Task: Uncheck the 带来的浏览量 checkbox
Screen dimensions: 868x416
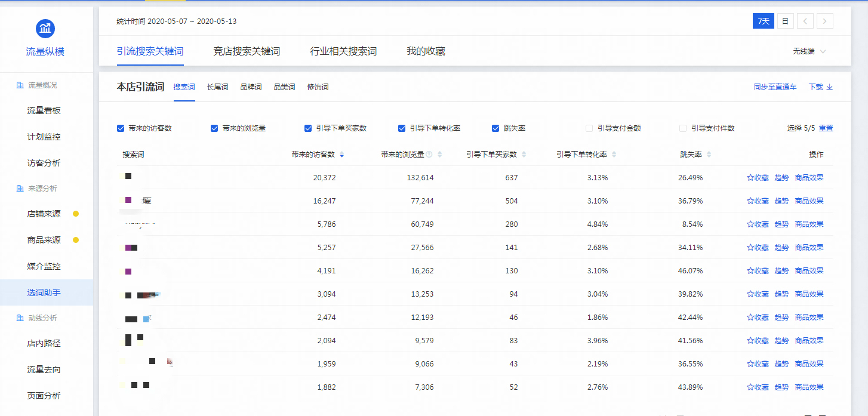Action: [x=214, y=128]
